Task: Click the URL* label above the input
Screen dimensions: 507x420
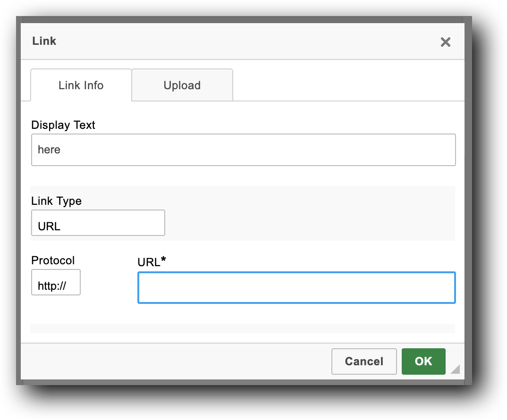Action: (151, 261)
